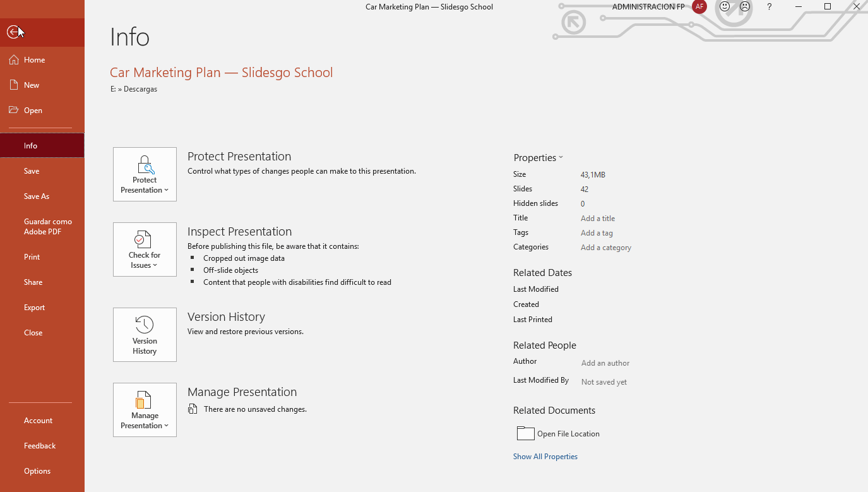
Task: Send a frown feedback via sad face
Action: point(745,7)
